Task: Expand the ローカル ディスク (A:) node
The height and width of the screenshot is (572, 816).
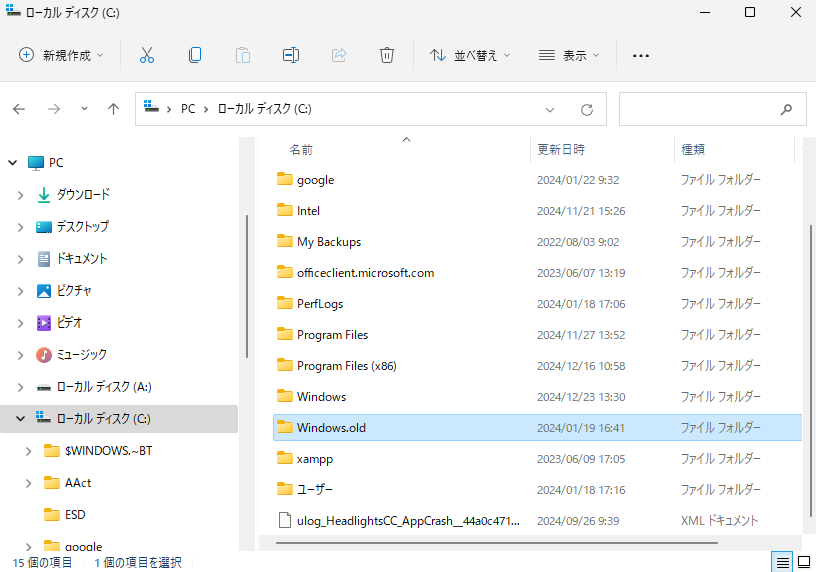Action: point(20,387)
